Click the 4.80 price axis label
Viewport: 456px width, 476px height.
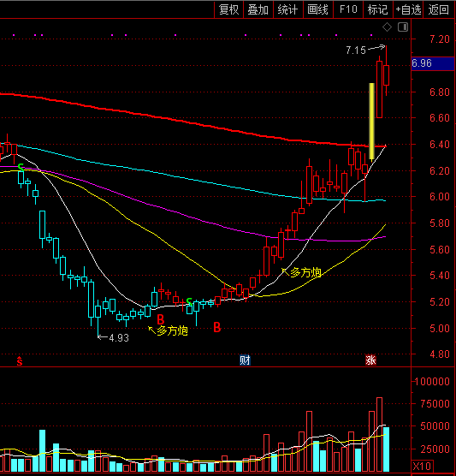point(439,354)
